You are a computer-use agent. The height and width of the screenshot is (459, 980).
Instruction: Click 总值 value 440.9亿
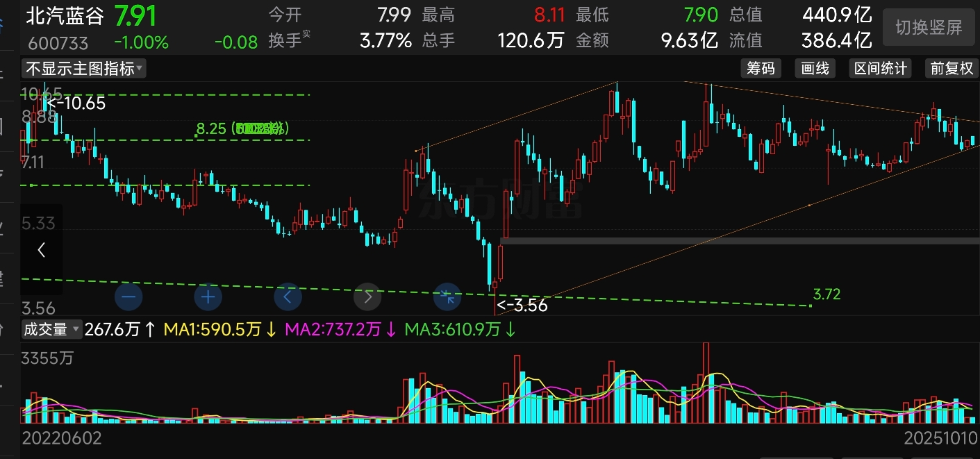837,15
